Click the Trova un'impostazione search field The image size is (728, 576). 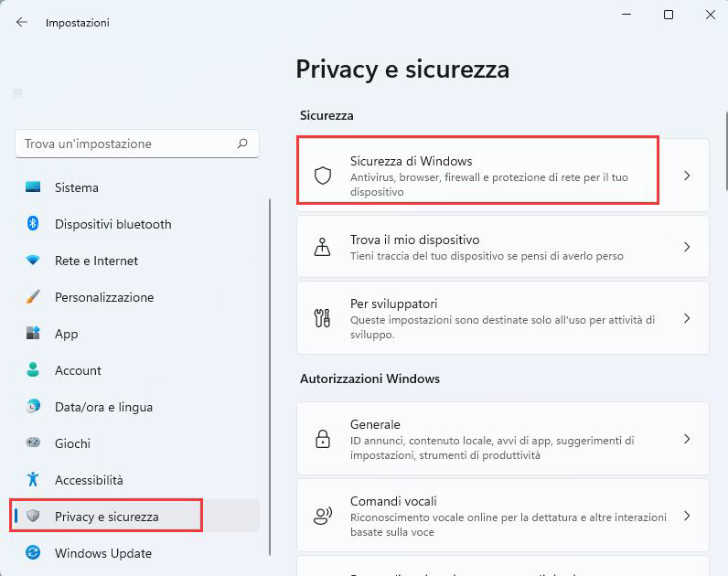pos(128,144)
